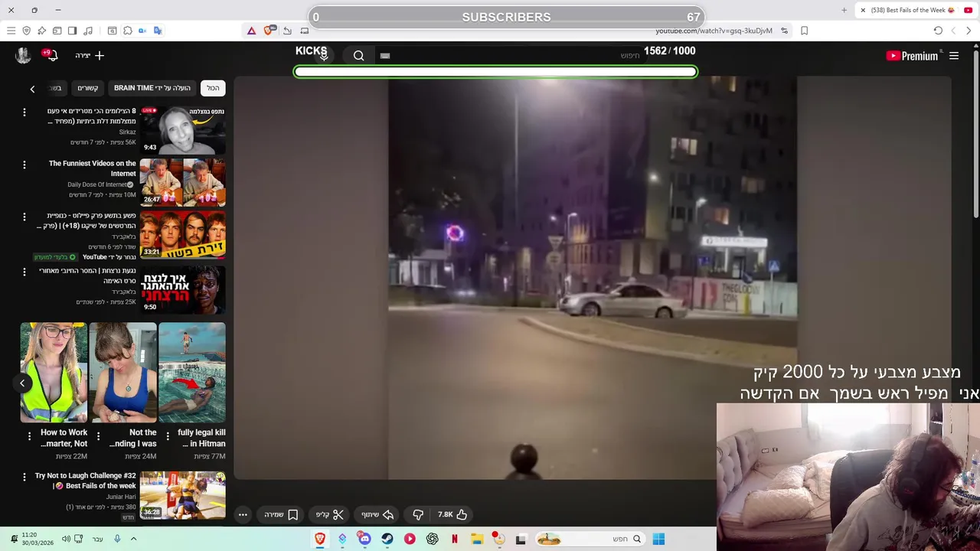Click the Windows taskbar search box
Viewport: 980px width, 551px height.
coord(592,539)
